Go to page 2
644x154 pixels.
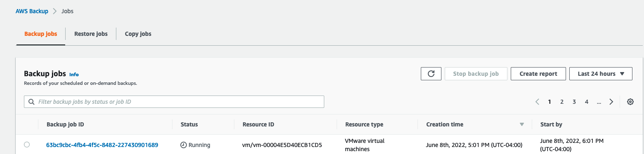(562, 102)
